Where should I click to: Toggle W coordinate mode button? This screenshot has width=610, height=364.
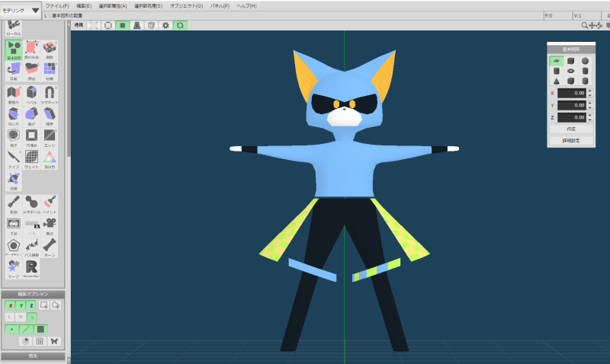pos(21,317)
